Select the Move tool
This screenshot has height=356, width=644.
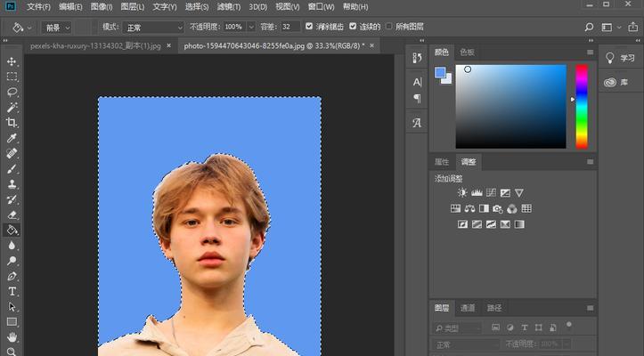pos(12,61)
